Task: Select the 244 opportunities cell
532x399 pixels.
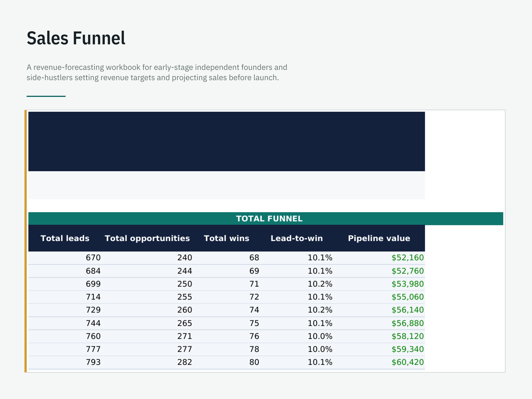Action: pos(185,271)
